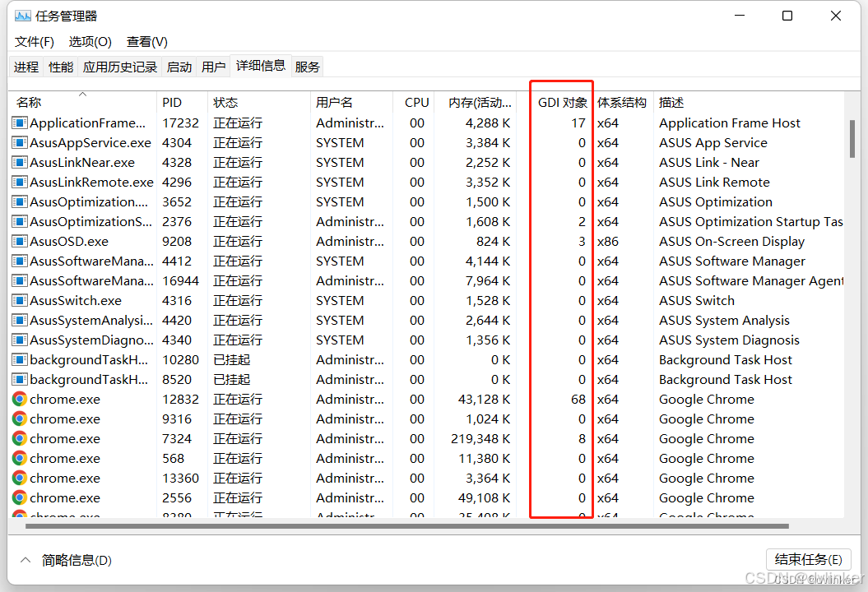
Task: Click Chrome icon for PID 2556
Action: tap(20, 498)
